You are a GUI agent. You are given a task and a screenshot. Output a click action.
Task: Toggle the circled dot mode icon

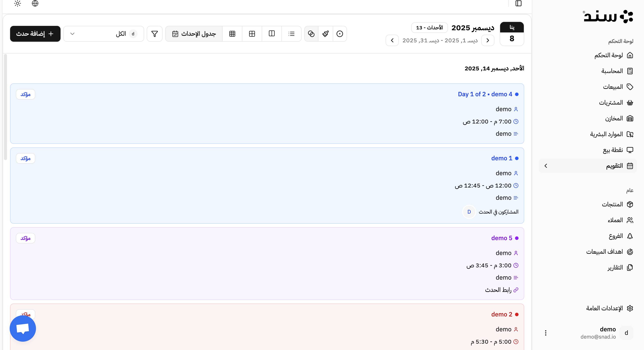[340, 34]
